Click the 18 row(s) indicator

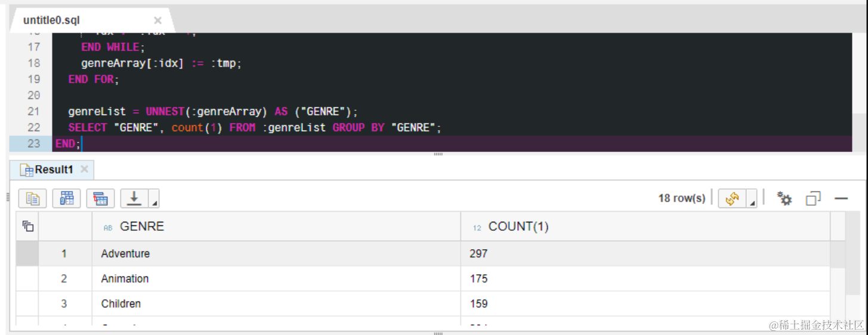(x=682, y=198)
